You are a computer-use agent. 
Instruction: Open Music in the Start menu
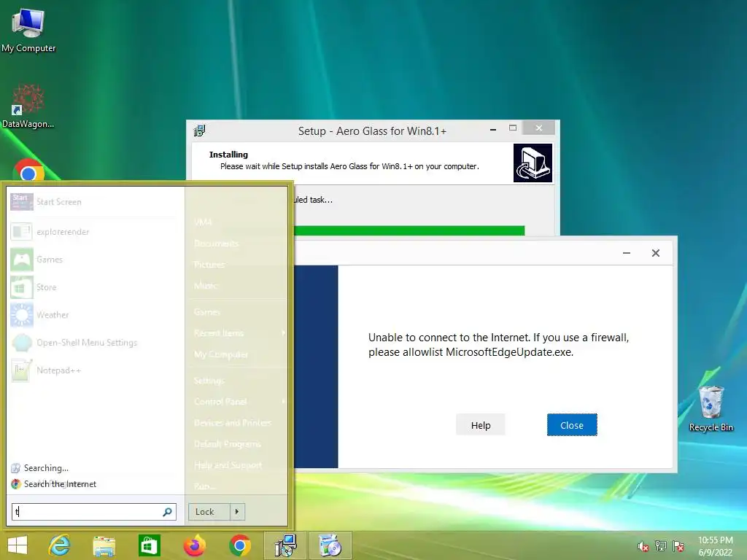205,286
